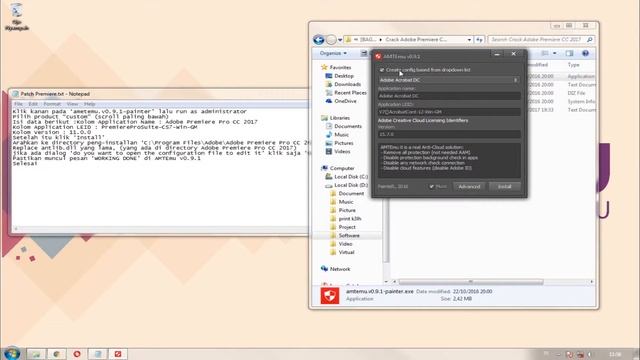
Task: Open the Organize menu in Explorer
Action: click(333, 53)
